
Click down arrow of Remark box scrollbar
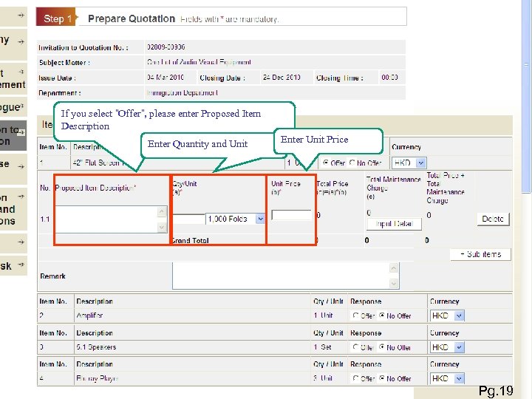(394, 282)
